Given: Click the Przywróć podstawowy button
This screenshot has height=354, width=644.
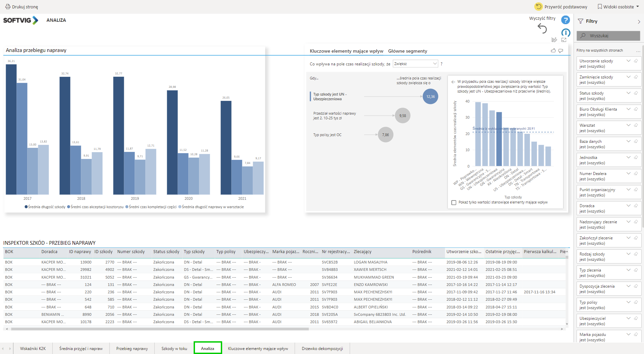Looking at the screenshot, I should [561, 7].
